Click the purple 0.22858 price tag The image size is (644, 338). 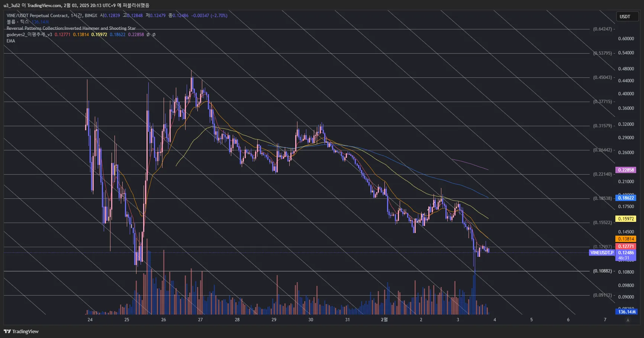pos(626,170)
